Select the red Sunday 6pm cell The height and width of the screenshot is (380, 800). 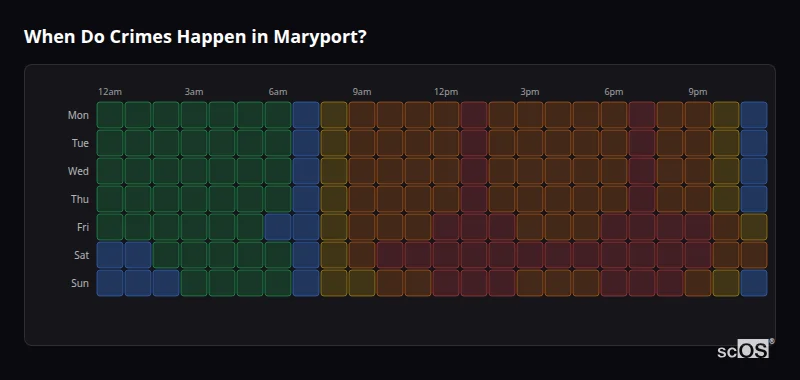(x=614, y=283)
